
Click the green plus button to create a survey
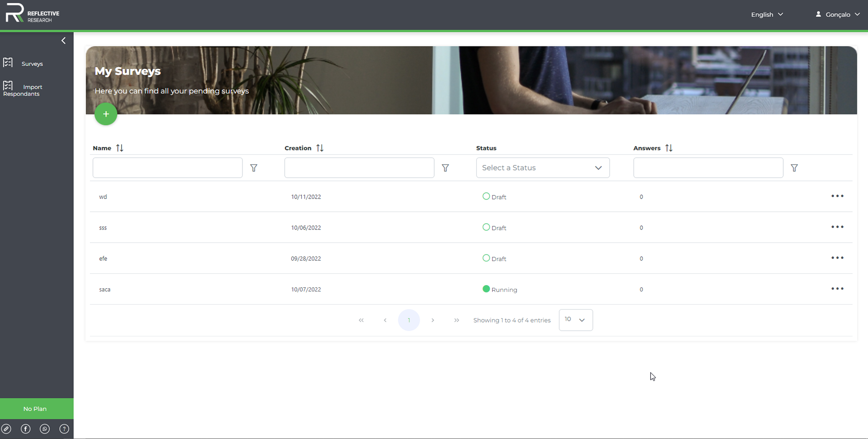click(105, 114)
